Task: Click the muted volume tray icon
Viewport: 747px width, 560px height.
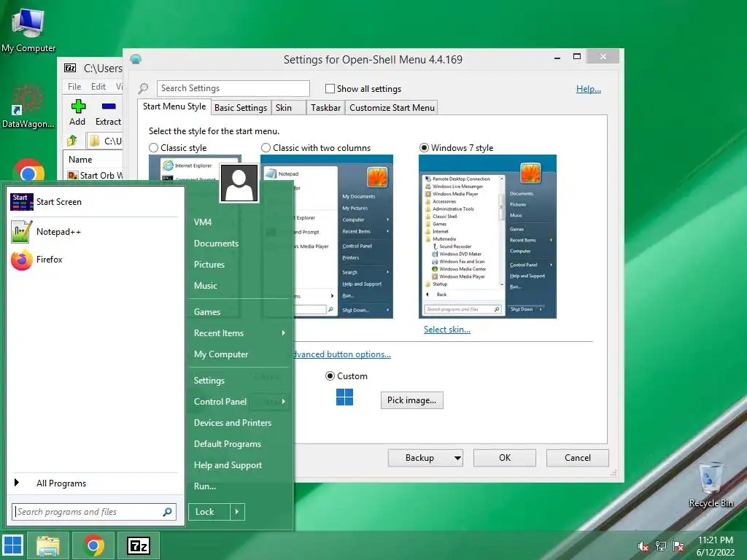Action: [x=643, y=546]
